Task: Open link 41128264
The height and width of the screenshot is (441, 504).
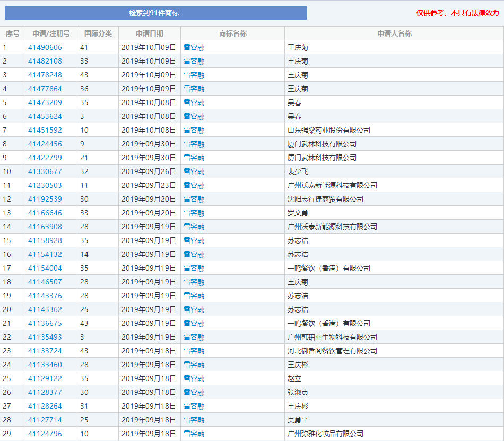Action: [x=45, y=407]
